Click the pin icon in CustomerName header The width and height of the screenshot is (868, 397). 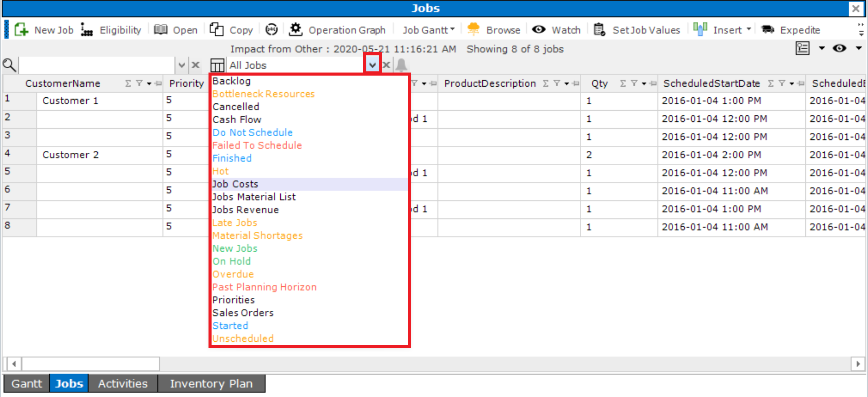tap(158, 84)
